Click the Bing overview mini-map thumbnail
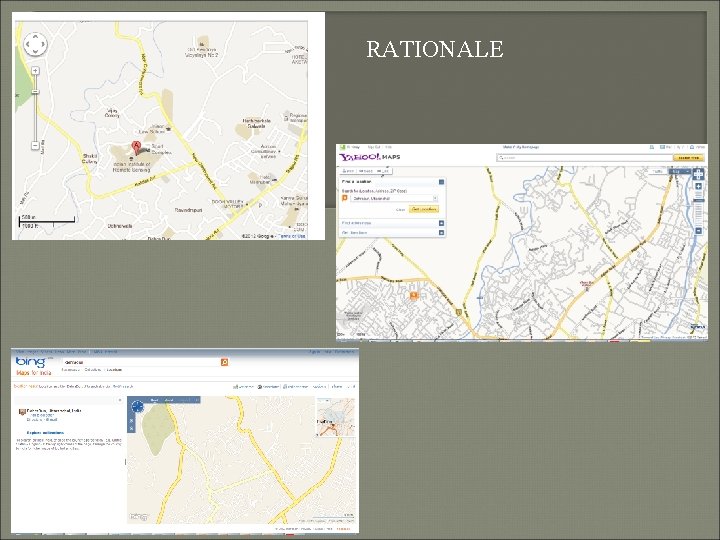720x540 pixels. [335, 417]
